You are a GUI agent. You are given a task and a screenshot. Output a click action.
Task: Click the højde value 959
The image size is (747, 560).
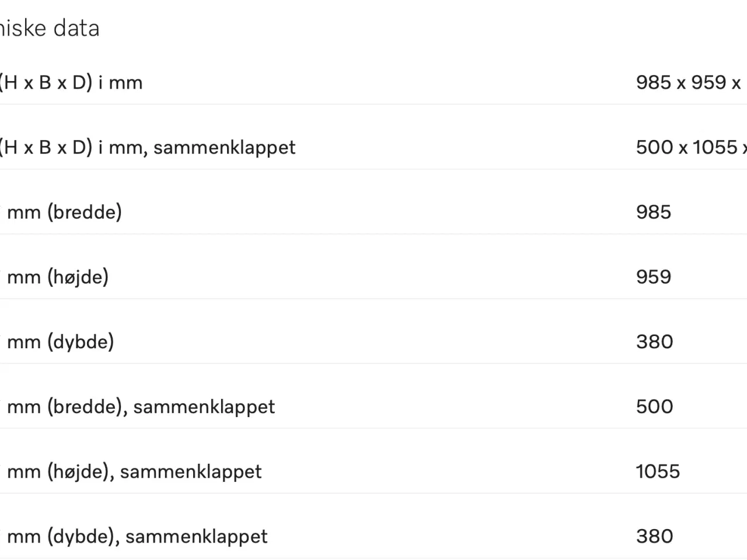coord(654,276)
